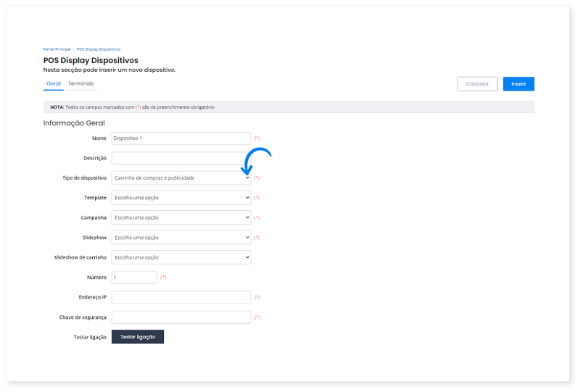This screenshot has width=580, height=392.
Task: Focus the Número input field
Action: [134, 278]
